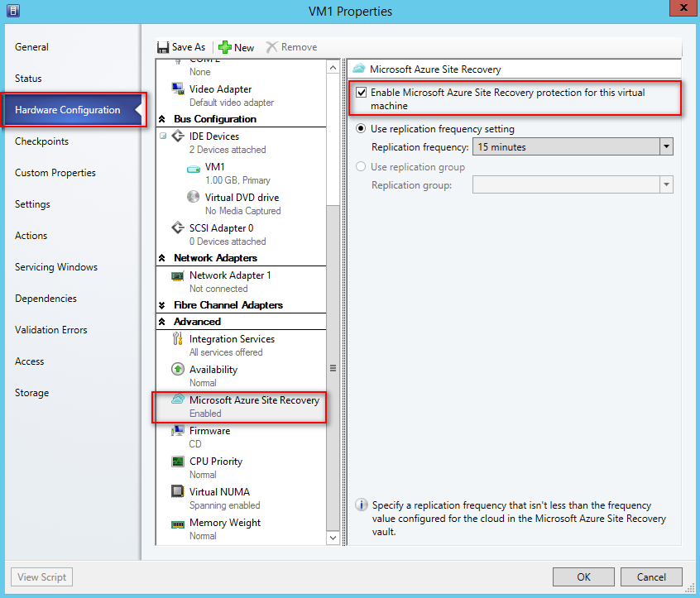The image size is (700, 598).
Task: Click the Availability green arrow icon
Action: [178, 369]
